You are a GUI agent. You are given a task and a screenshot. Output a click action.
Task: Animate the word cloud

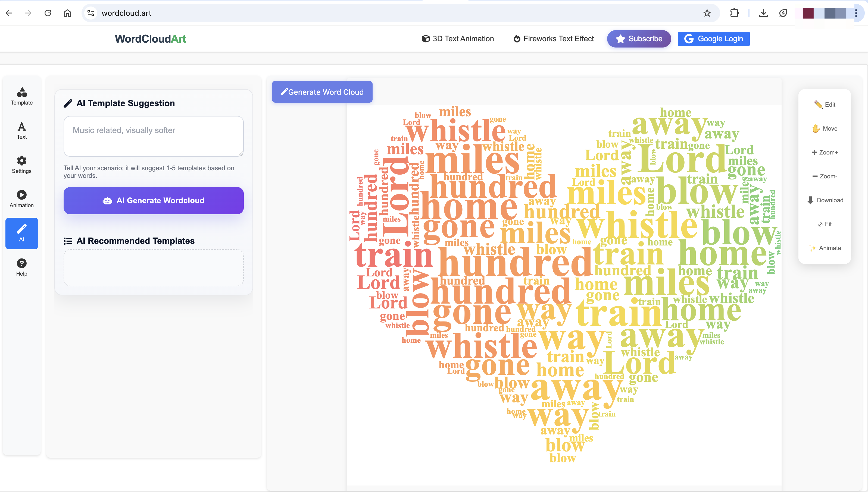[825, 248]
